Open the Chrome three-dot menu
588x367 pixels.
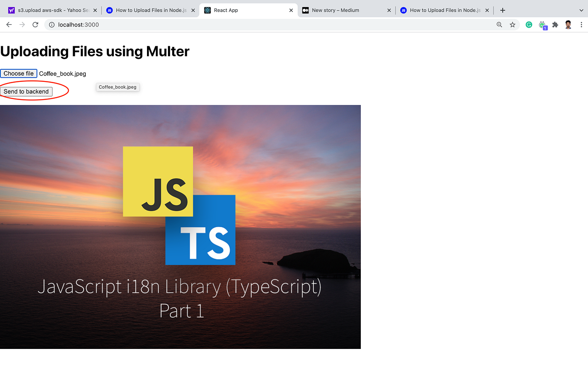pos(581,25)
